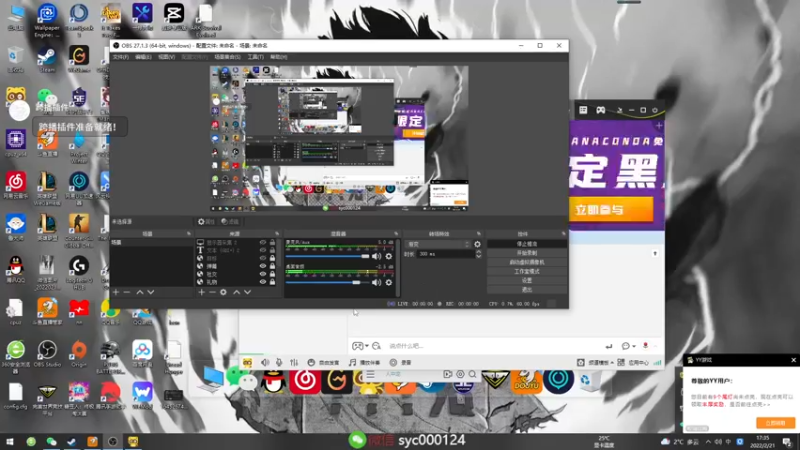This screenshot has width=800, height=450.
Task: Toggle the red record dot in YY chat bar
Action: coord(645,345)
